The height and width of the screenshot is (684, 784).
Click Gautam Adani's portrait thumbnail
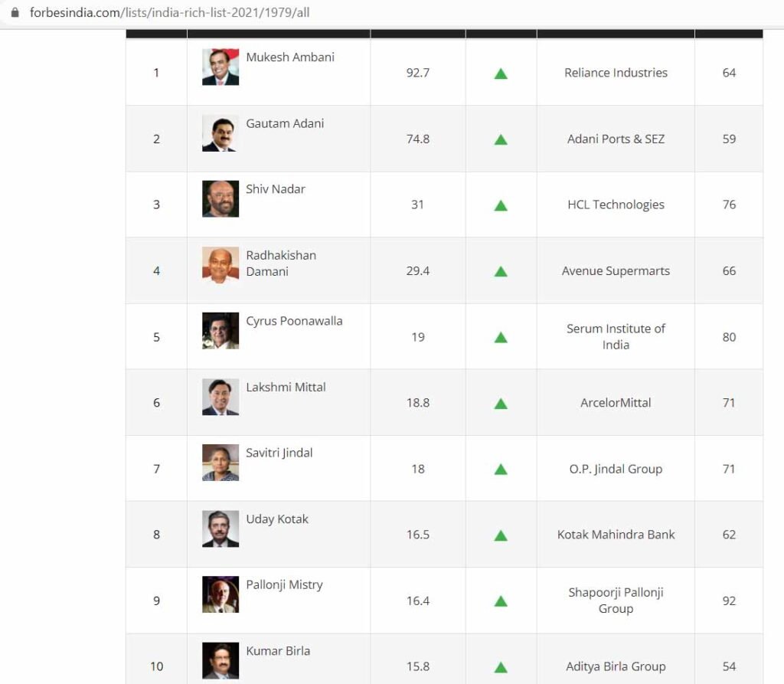pos(220,133)
